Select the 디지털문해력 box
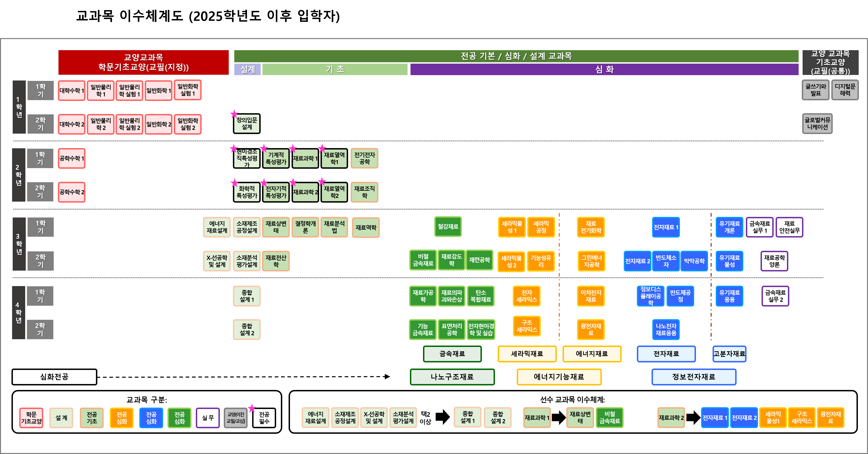The width and height of the screenshot is (868, 454). coord(845,90)
